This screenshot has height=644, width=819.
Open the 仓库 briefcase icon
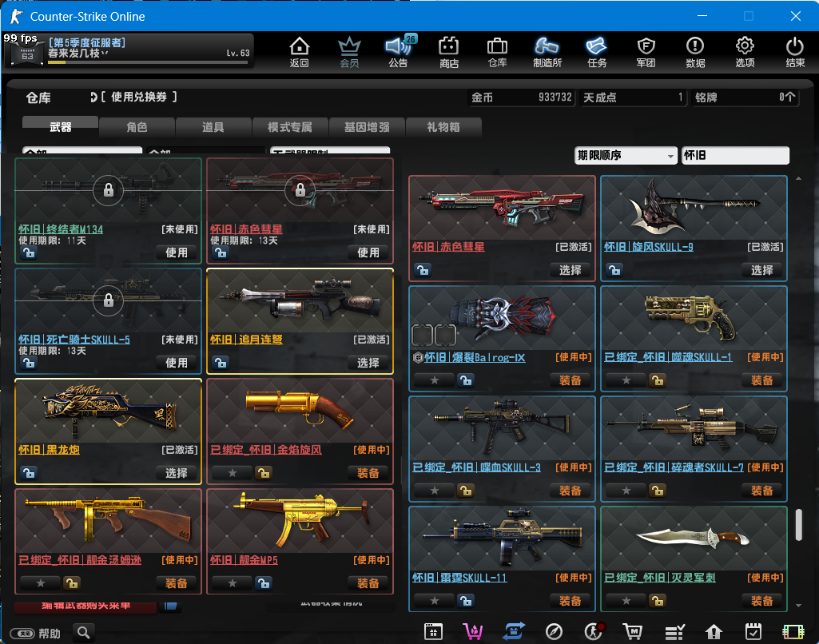pyautogui.click(x=497, y=52)
